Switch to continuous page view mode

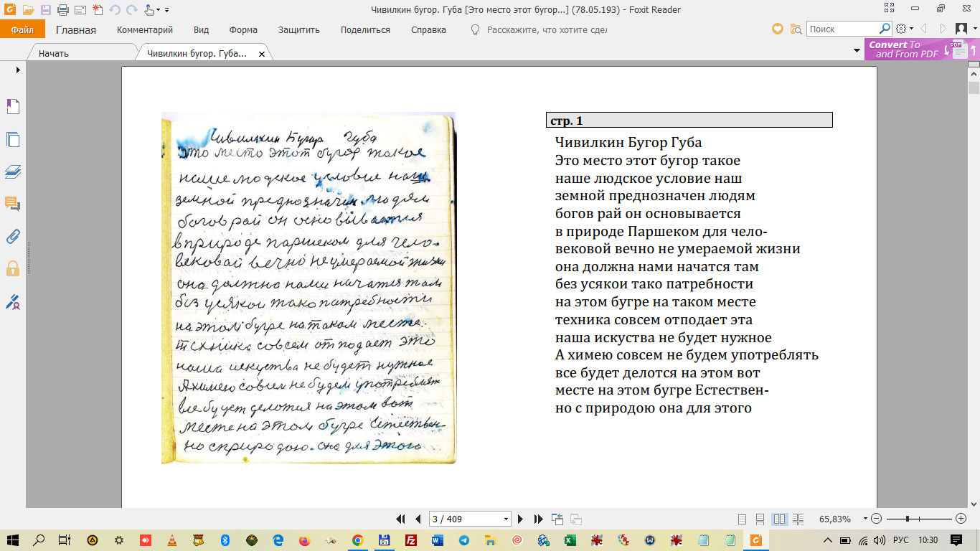(x=760, y=519)
